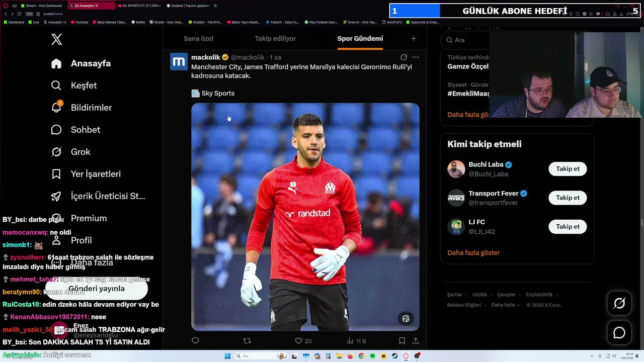Add a new timeline tab with plus
The height and width of the screenshot is (362, 644).
point(414,39)
